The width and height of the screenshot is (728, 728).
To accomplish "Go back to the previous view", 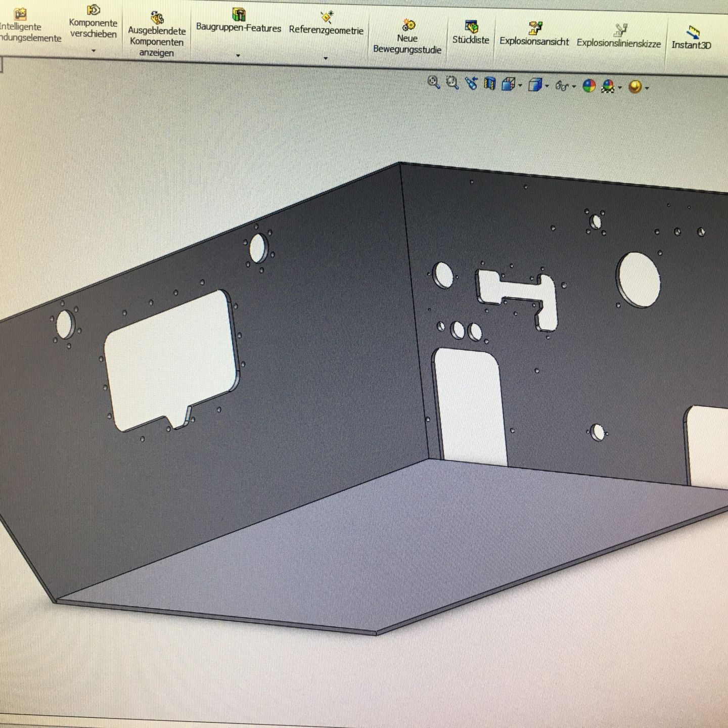I will 471,83.
